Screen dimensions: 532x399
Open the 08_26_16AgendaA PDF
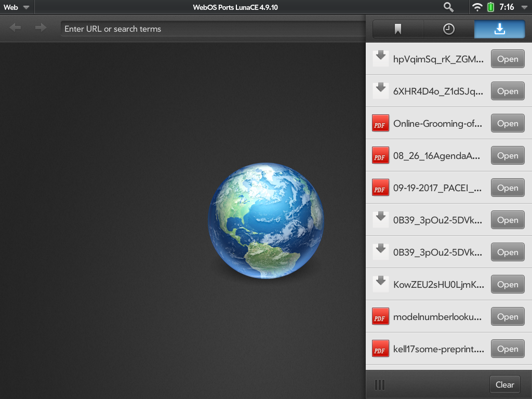(x=508, y=155)
